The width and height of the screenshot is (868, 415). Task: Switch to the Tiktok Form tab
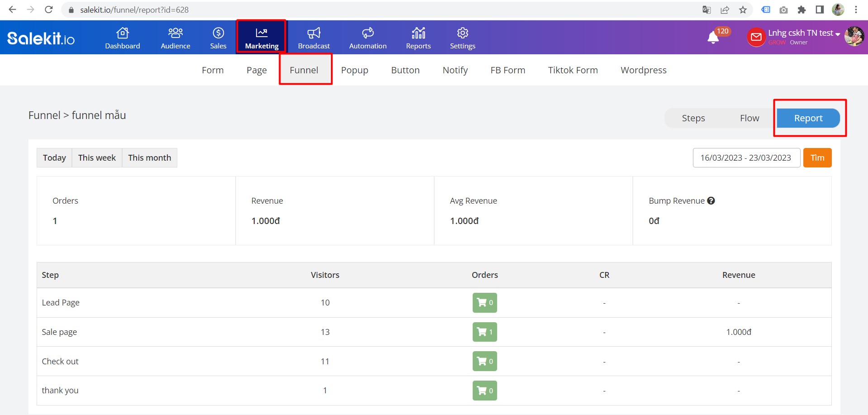tap(573, 70)
